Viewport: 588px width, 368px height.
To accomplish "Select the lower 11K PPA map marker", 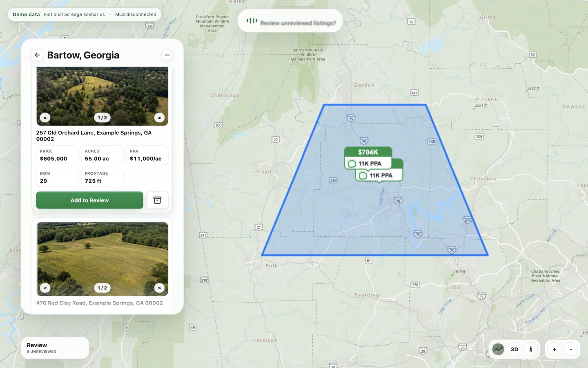I will click(379, 175).
